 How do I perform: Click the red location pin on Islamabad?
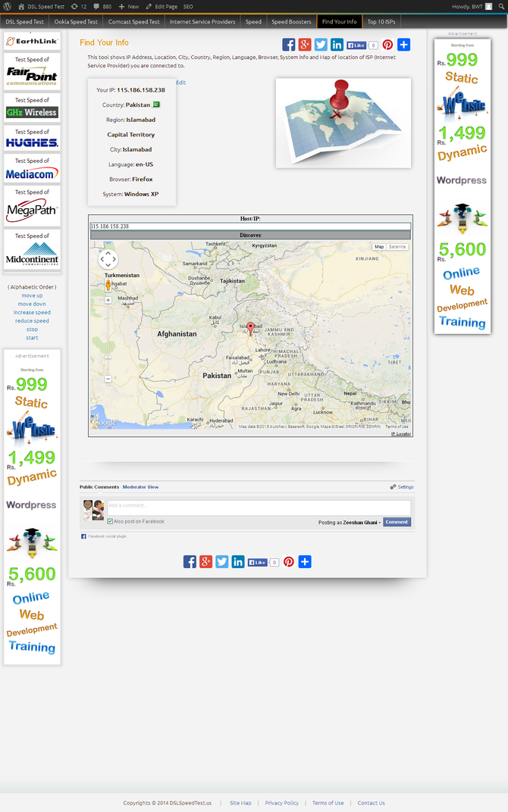250,328
